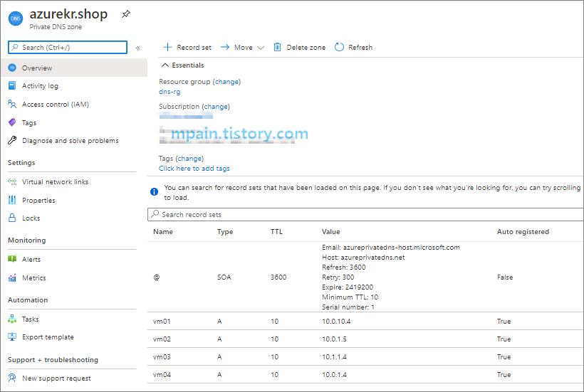Open Properties settings page
Image resolution: width=584 pixels, height=392 pixels.
click(x=38, y=200)
